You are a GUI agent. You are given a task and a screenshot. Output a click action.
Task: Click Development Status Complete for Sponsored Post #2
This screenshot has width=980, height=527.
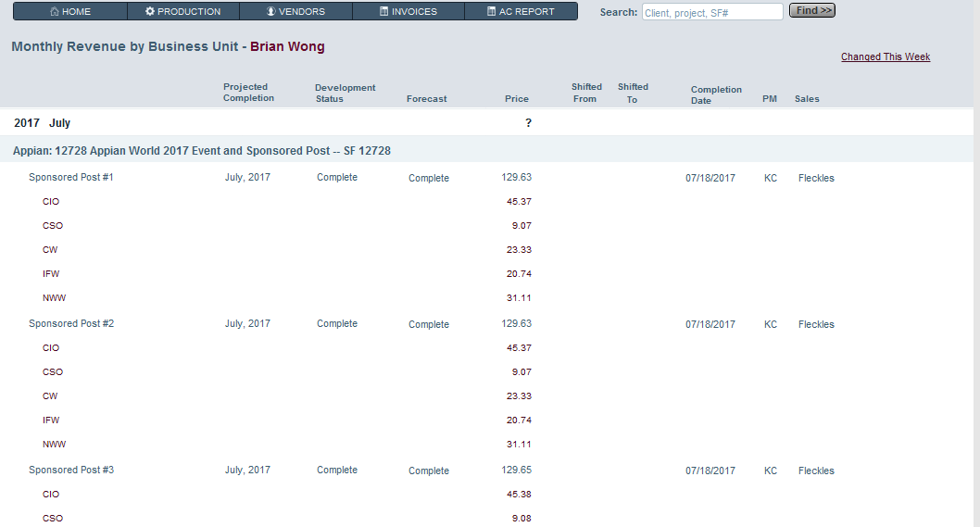337,324
